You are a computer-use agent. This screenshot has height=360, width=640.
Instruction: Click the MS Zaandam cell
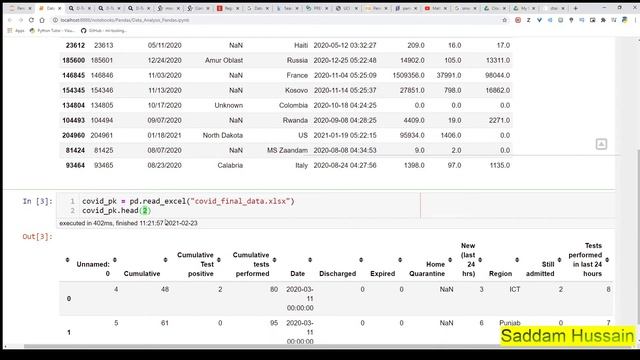click(287, 151)
